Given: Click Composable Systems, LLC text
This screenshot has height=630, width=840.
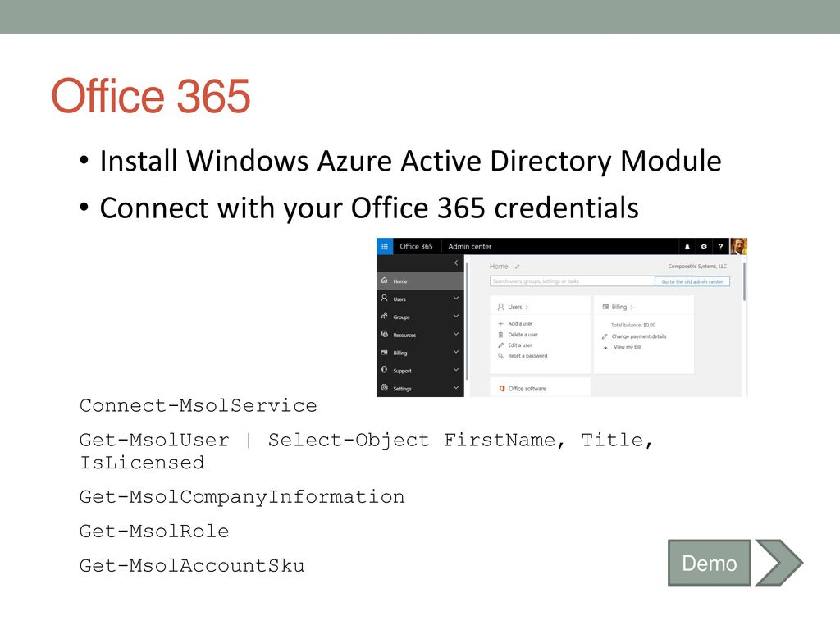Looking at the screenshot, I should coord(697,267).
